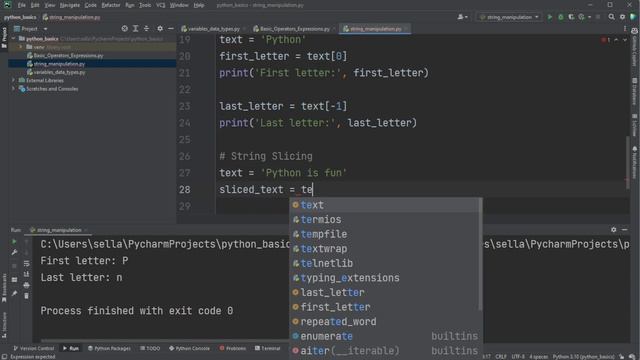The image size is (640, 360).
Task: Open the VCS menu
Action: pos(161,5)
